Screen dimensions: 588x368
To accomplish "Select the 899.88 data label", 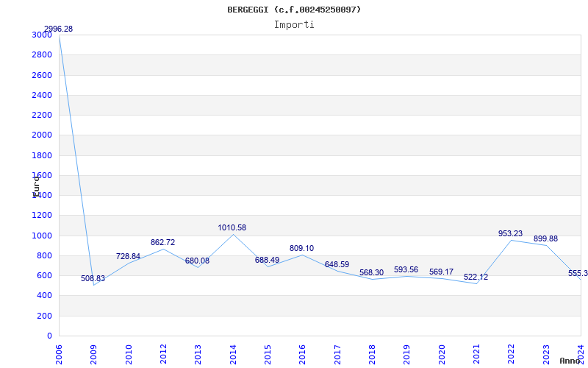I will 545,239.
